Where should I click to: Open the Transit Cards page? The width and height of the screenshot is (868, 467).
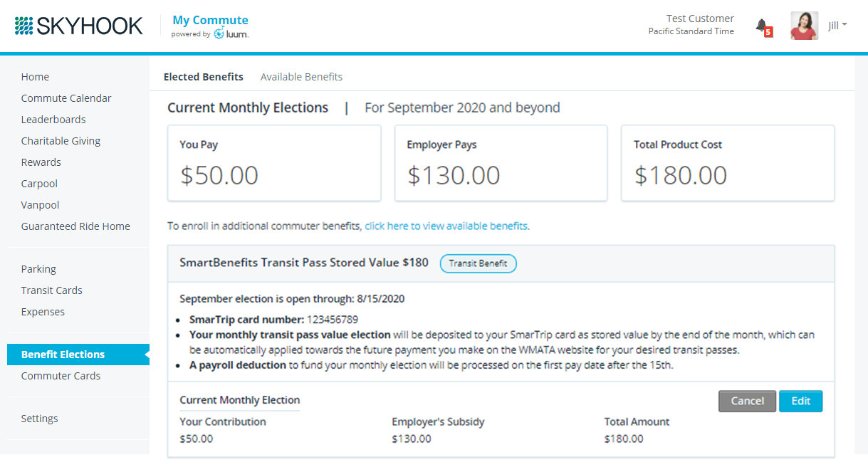pyautogui.click(x=51, y=290)
